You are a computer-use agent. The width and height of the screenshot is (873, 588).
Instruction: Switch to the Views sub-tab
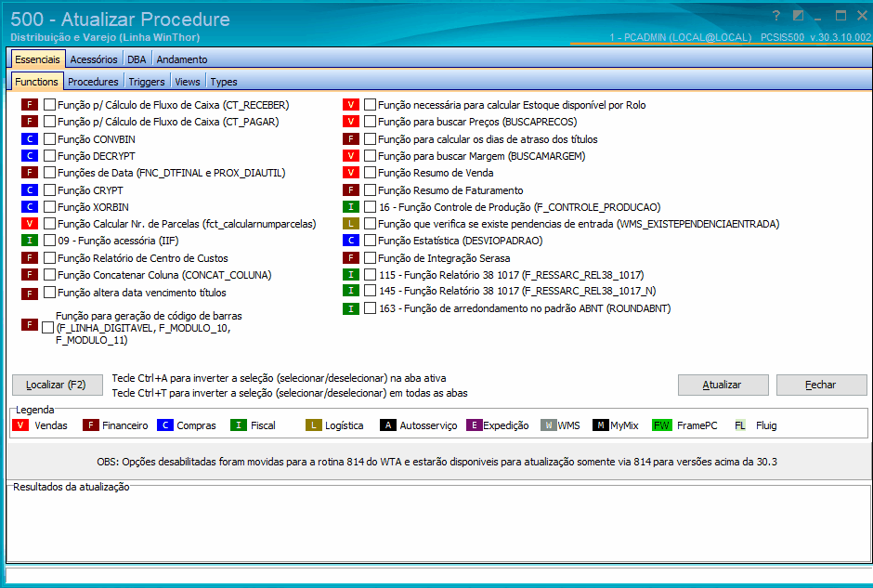tap(187, 82)
